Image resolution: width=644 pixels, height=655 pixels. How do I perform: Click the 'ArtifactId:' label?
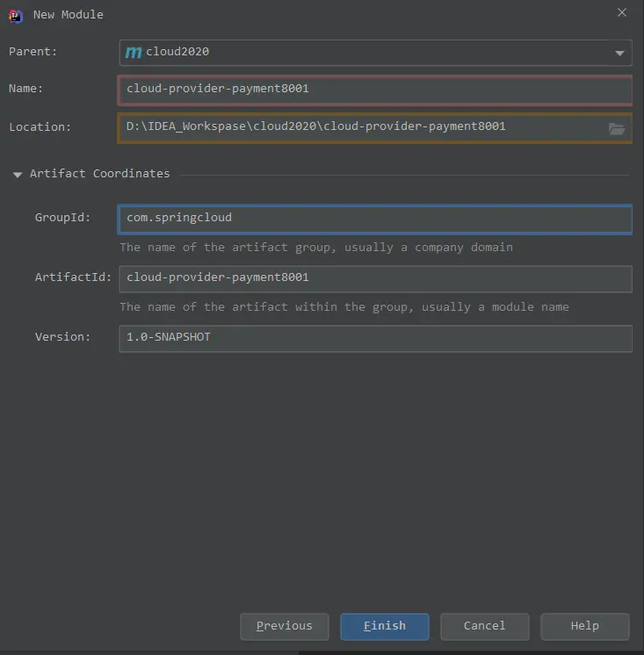73,277
